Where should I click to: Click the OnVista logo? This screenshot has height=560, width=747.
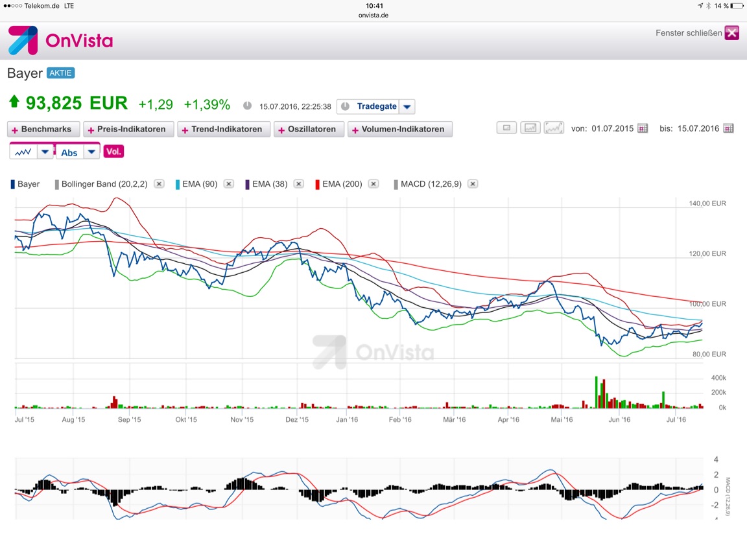[x=60, y=40]
